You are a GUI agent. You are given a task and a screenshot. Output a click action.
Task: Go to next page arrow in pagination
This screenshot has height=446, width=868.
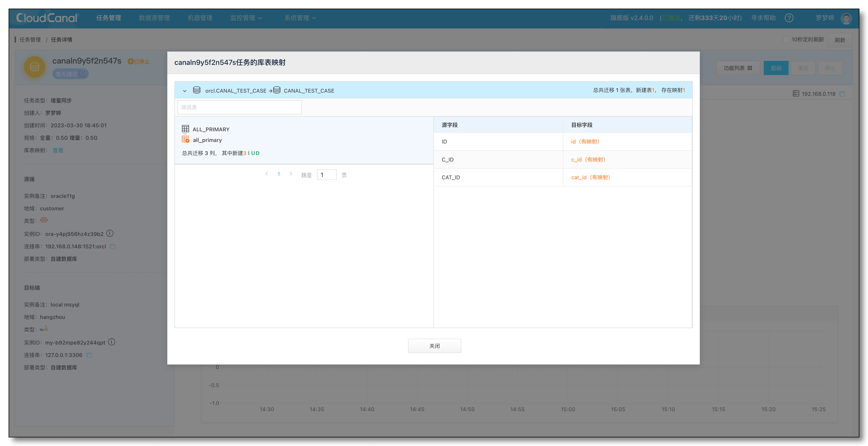[x=291, y=174]
